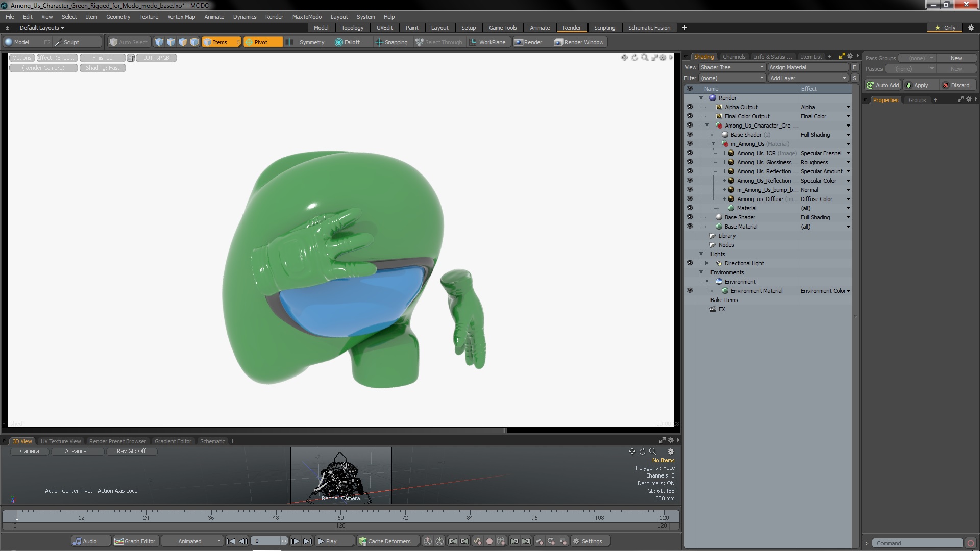Toggle visibility of Environment Material
This screenshot has height=551, width=980.
tap(690, 291)
